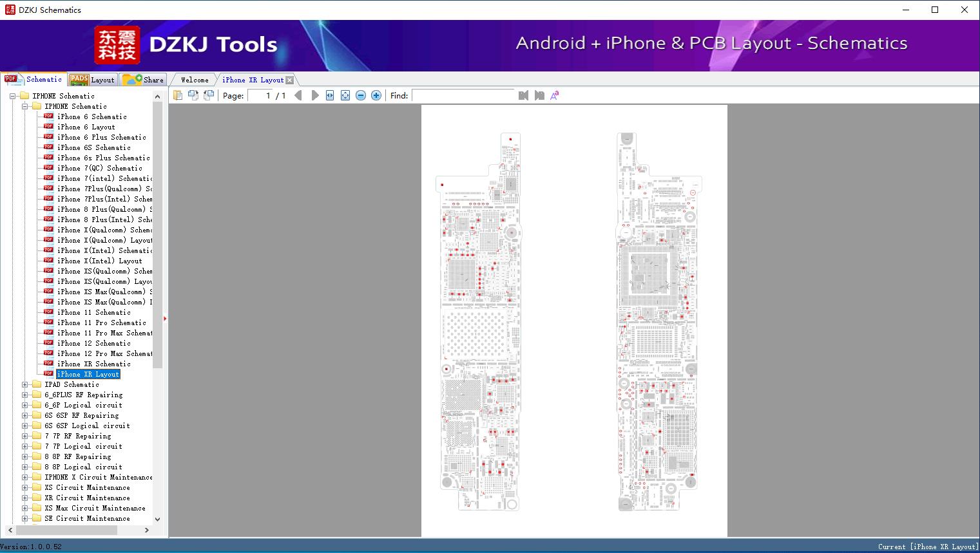980x553 pixels.
Task: Fit the whole page in view
Action: click(x=345, y=95)
